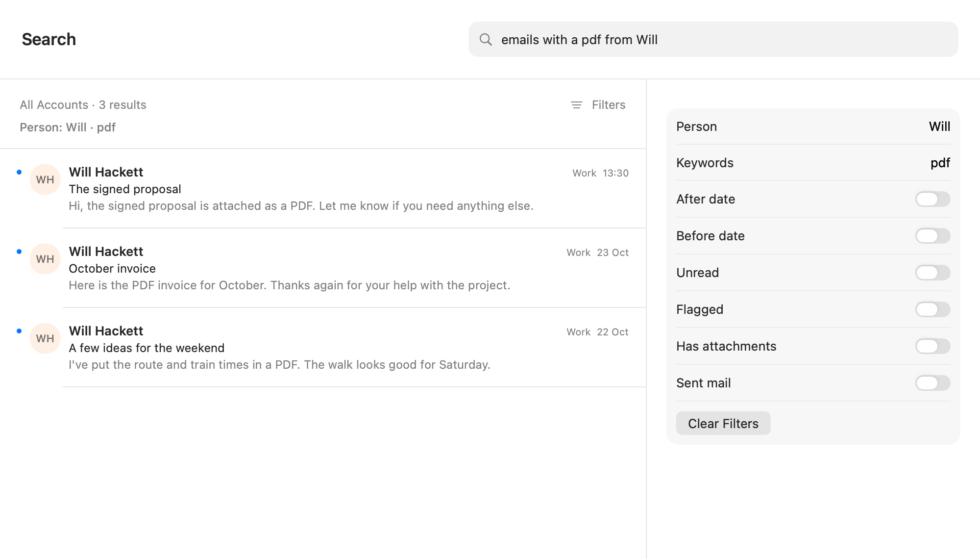
Task: Turn on the Flagged filter switch
Action: [933, 309]
